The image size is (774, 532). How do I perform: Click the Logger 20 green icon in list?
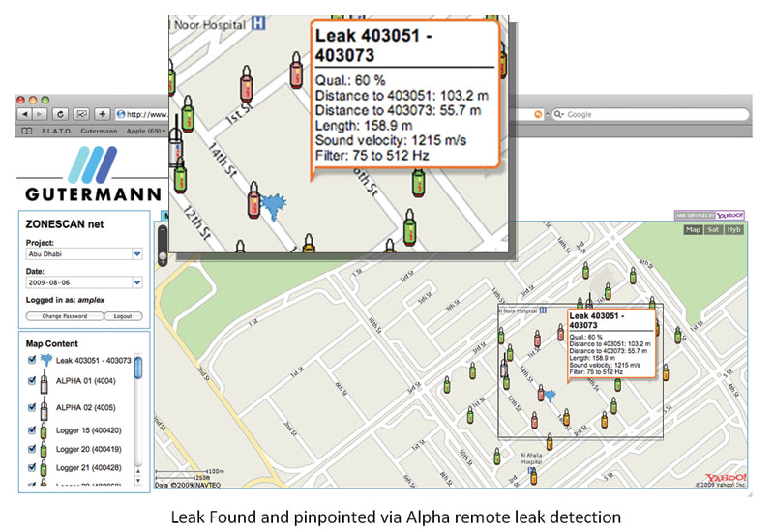coord(44,449)
